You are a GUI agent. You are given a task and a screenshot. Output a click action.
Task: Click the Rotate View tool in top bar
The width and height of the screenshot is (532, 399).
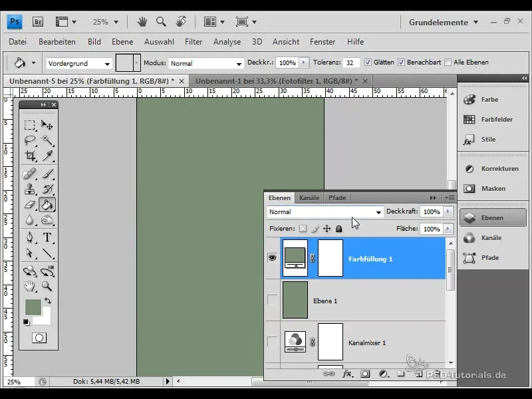(x=181, y=22)
